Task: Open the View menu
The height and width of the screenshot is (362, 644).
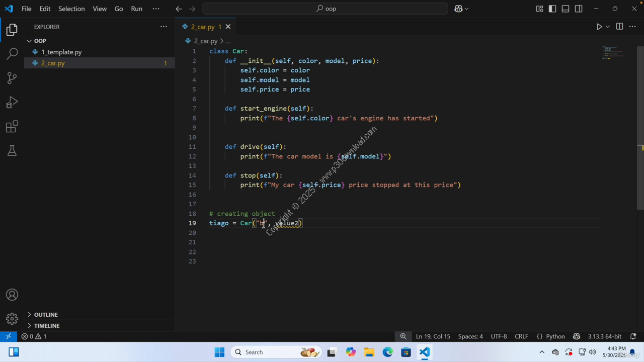Action: pos(100,9)
